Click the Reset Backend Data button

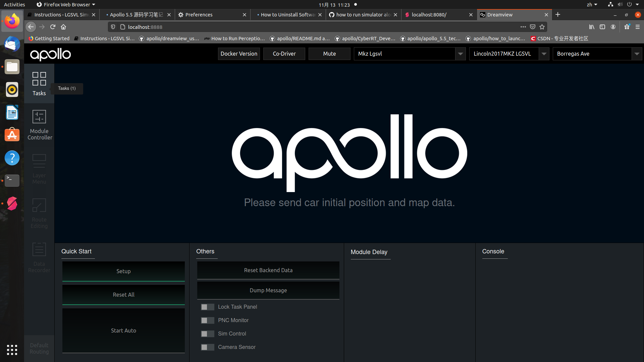click(268, 270)
